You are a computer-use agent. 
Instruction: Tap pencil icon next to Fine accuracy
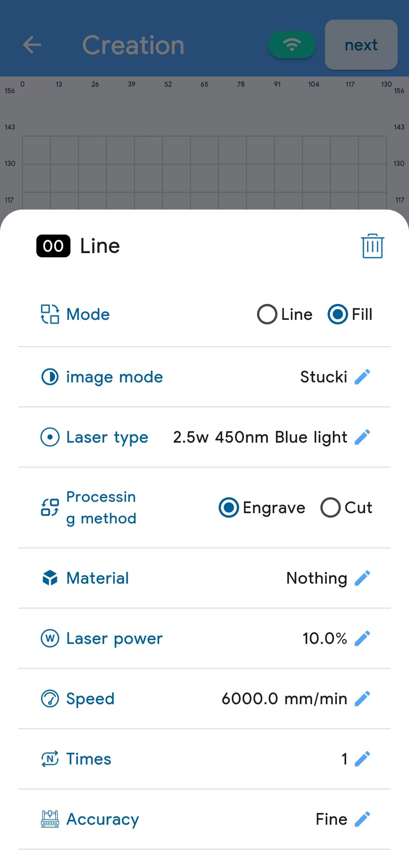(x=362, y=819)
